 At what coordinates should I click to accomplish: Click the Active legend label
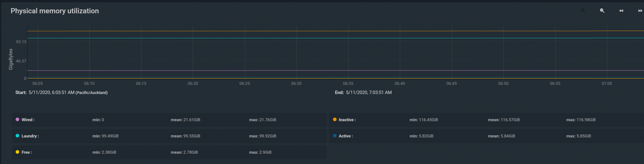pyautogui.click(x=345, y=136)
